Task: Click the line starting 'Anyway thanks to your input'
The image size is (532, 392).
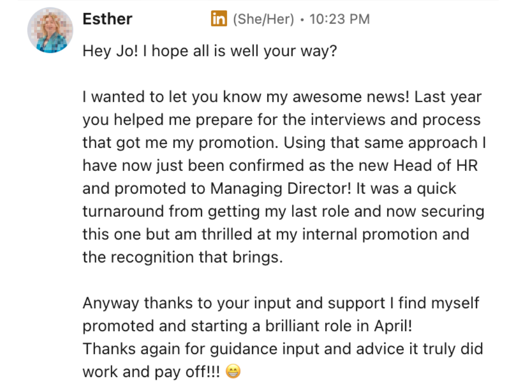Action: (x=280, y=303)
